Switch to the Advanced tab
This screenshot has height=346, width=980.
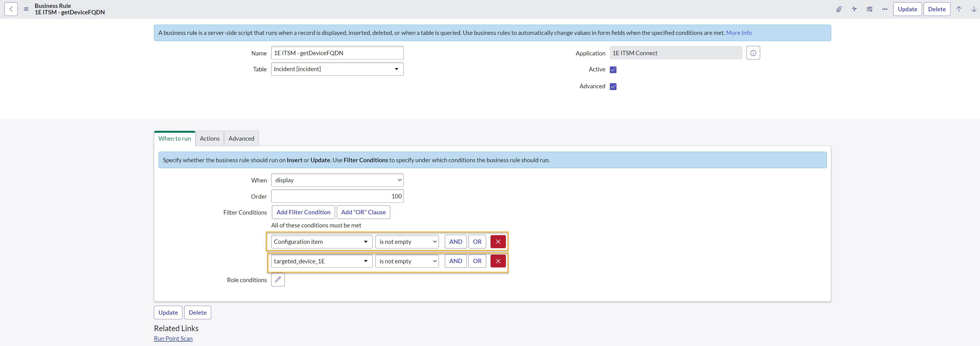(x=241, y=139)
